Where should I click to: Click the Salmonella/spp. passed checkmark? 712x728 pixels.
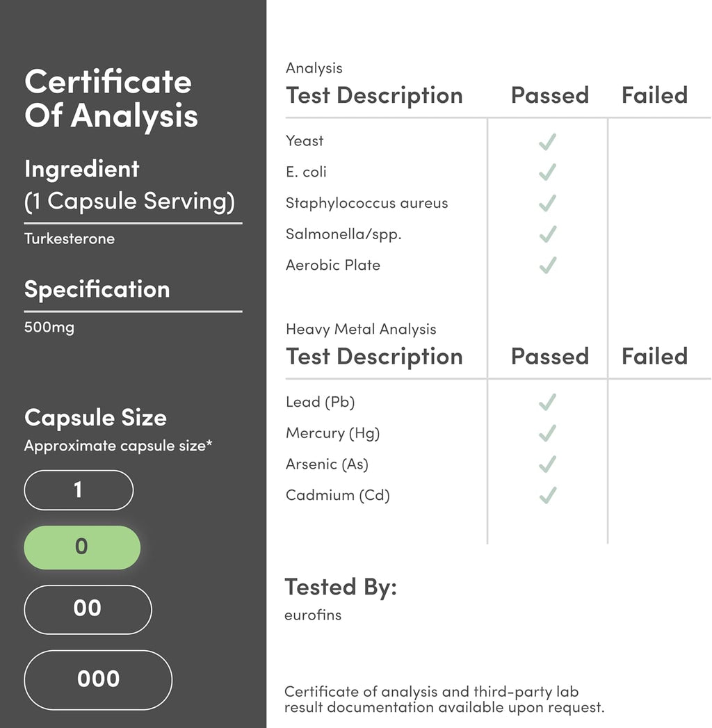547,234
